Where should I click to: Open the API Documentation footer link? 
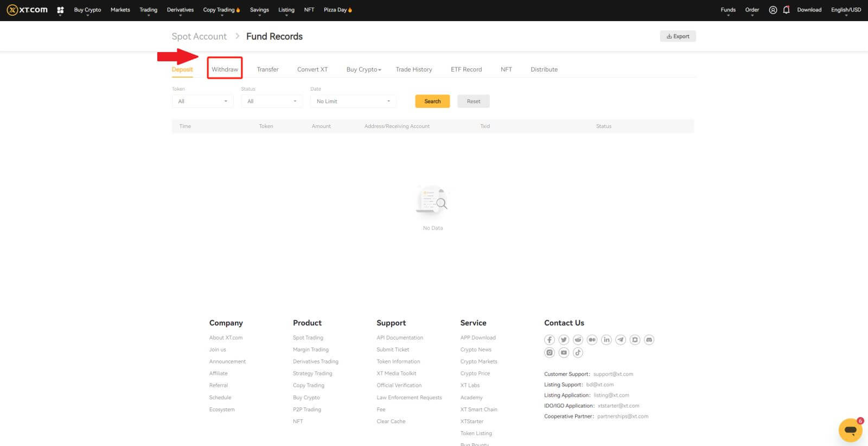(400, 337)
